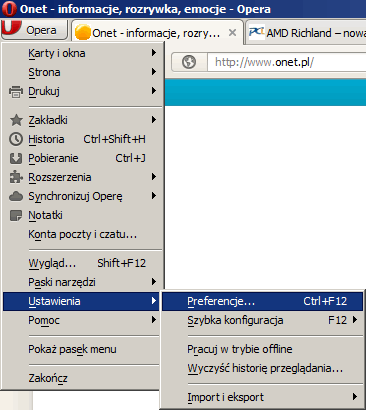The height and width of the screenshot is (410, 366).
Task: Click the printer icon beside Drukuj
Action: pyautogui.click(x=16, y=91)
